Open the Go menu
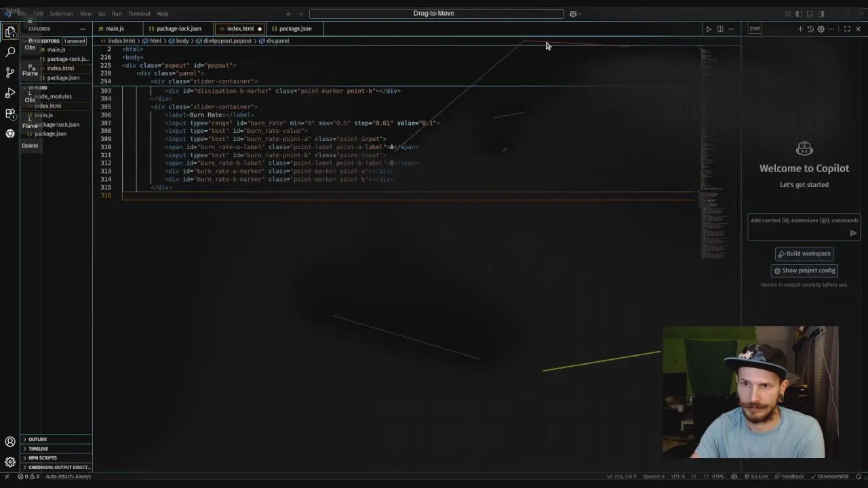The width and height of the screenshot is (868, 488). (x=102, y=14)
